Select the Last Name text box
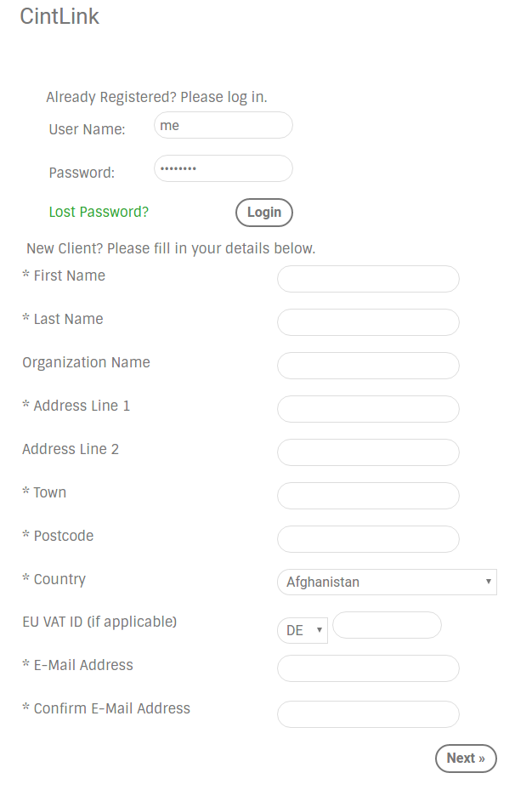The width and height of the screenshot is (532, 790). pyautogui.click(x=368, y=322)
